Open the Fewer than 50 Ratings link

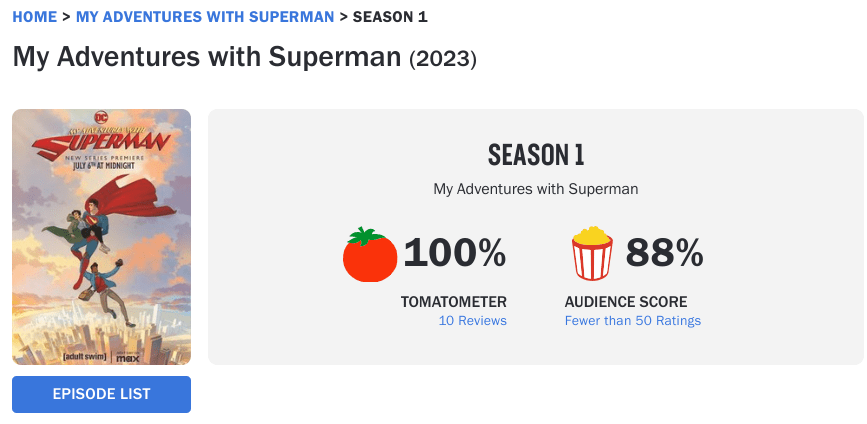point(632,321)
